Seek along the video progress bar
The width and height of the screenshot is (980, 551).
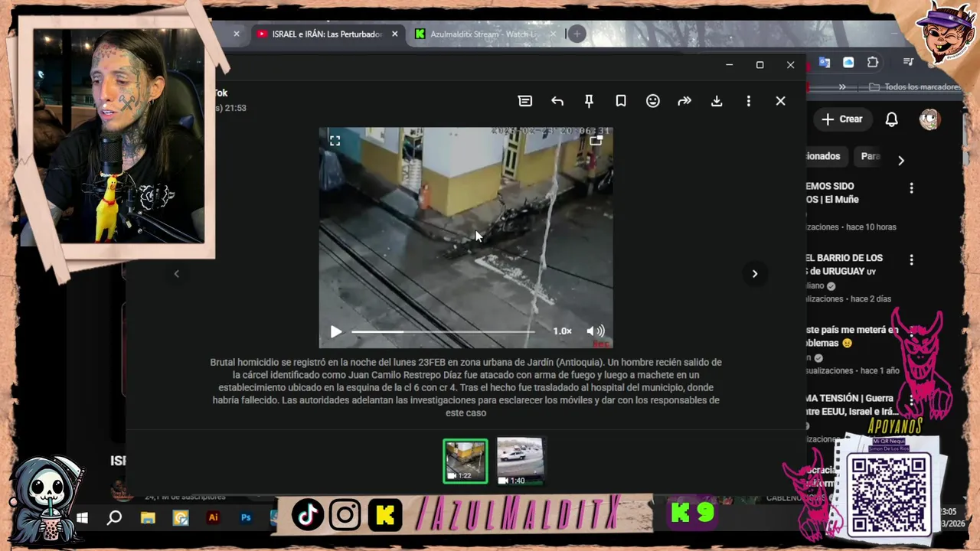443,331
